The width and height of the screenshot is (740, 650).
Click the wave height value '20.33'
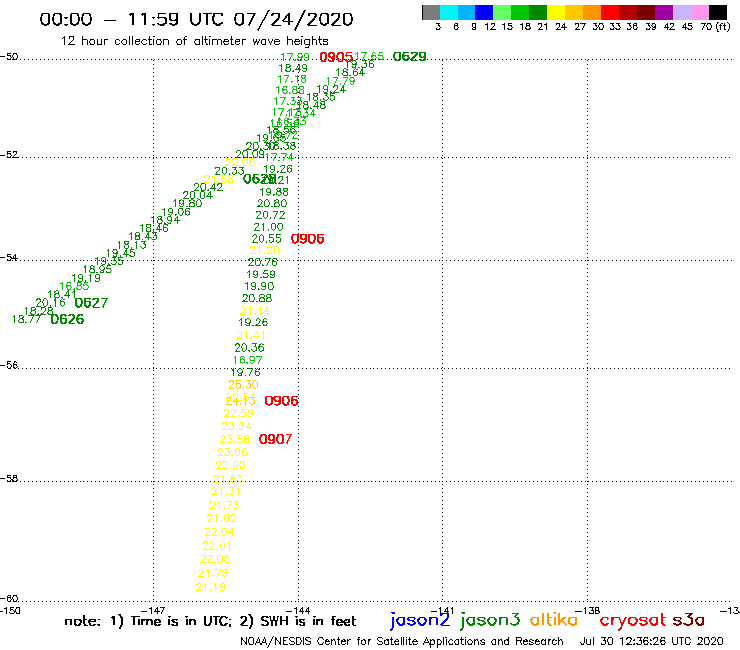(x=229, y=171)
